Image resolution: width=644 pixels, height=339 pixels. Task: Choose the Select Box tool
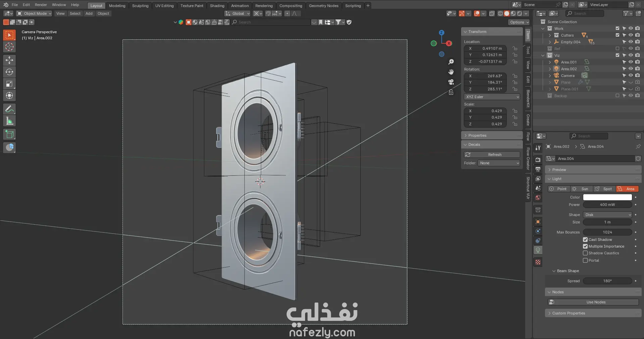pos(9,35)
